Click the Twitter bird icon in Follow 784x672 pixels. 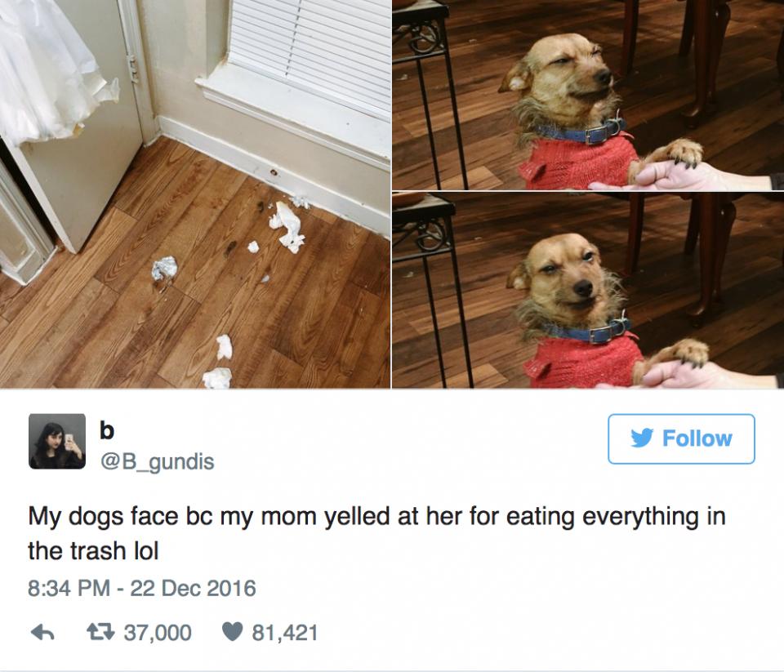(642, 438)
